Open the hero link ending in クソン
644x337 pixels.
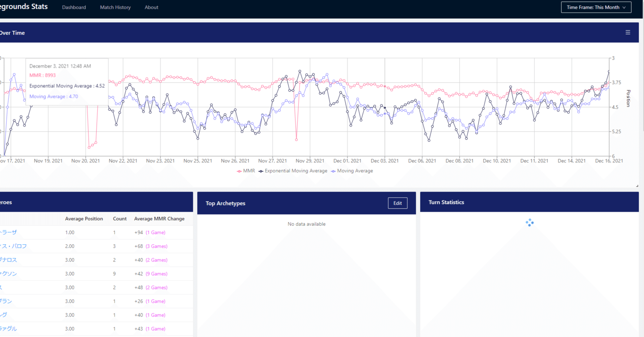coord(8,274)
